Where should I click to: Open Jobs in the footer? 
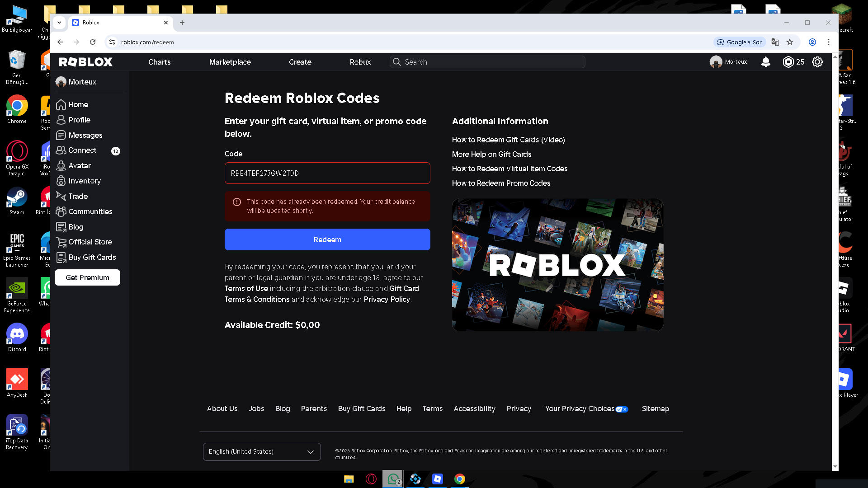256,409
